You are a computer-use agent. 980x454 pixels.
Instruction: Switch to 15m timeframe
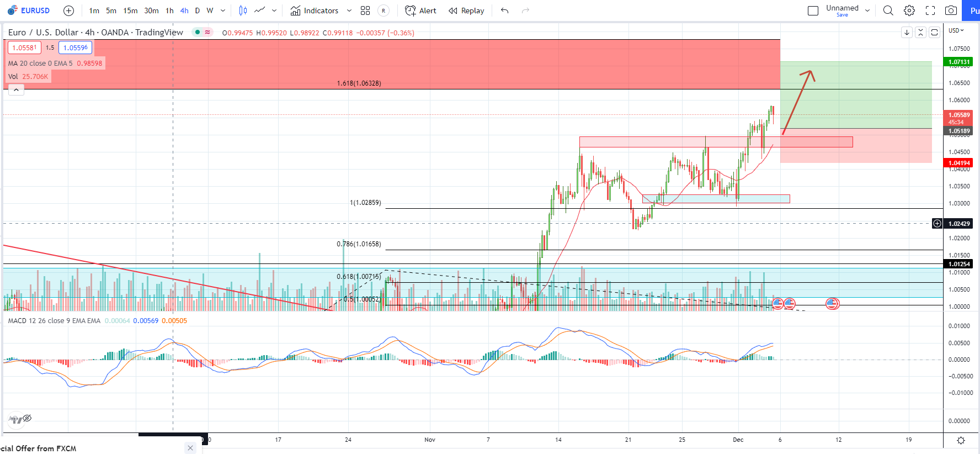tap(130, 10)
